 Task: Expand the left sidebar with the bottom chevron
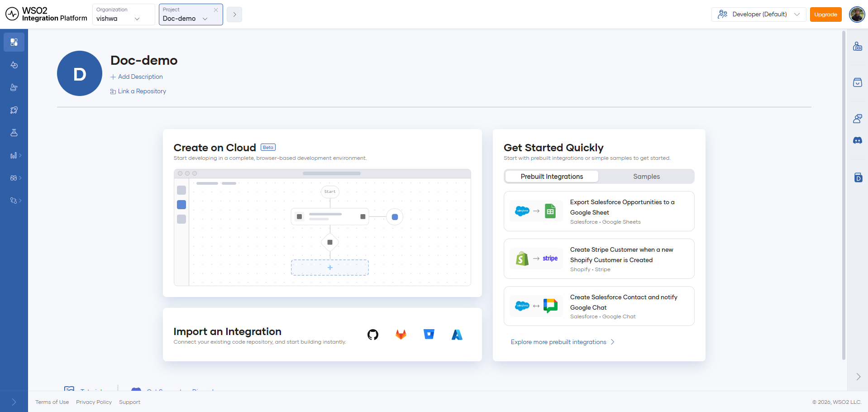coord(14,402)
